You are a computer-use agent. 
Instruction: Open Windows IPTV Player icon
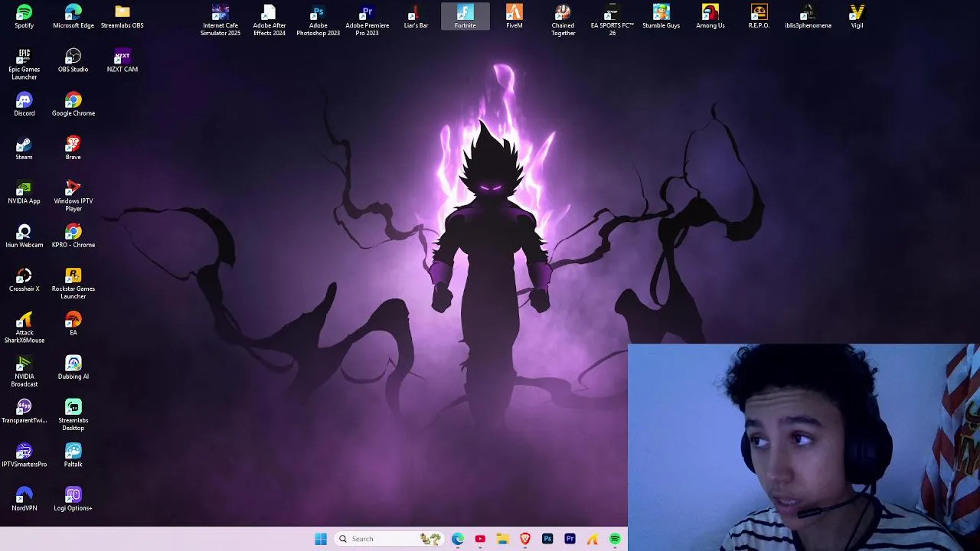pyautogui.click(x=73, y=196)
